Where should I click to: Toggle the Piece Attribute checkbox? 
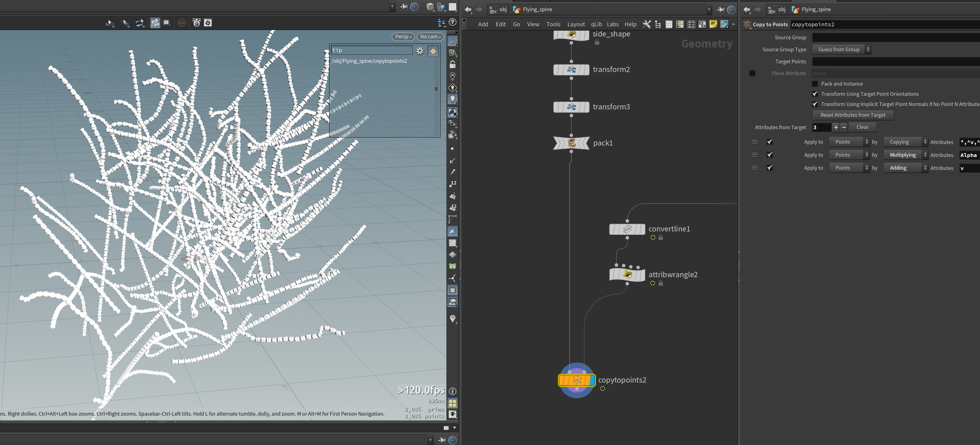pos(752,73)
